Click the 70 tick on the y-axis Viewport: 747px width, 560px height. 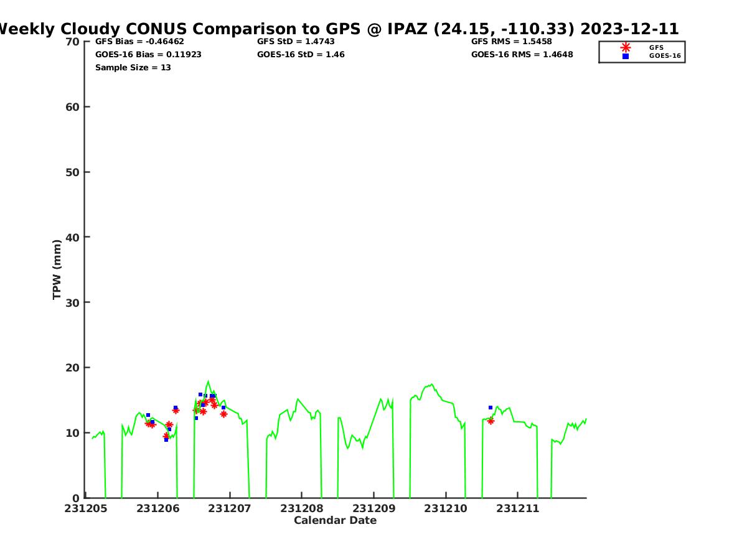pyautogui.click(x=72, y=42)
